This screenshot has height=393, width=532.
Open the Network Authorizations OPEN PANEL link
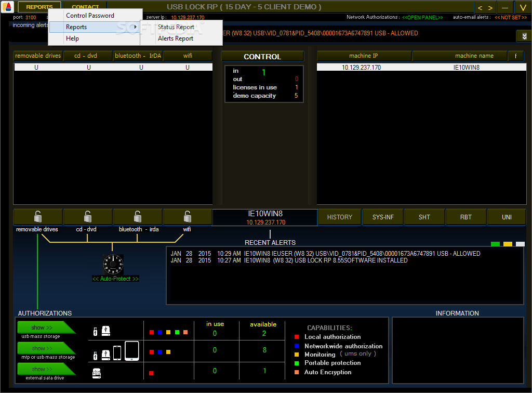pyautogui.click(x=422, y=17)
